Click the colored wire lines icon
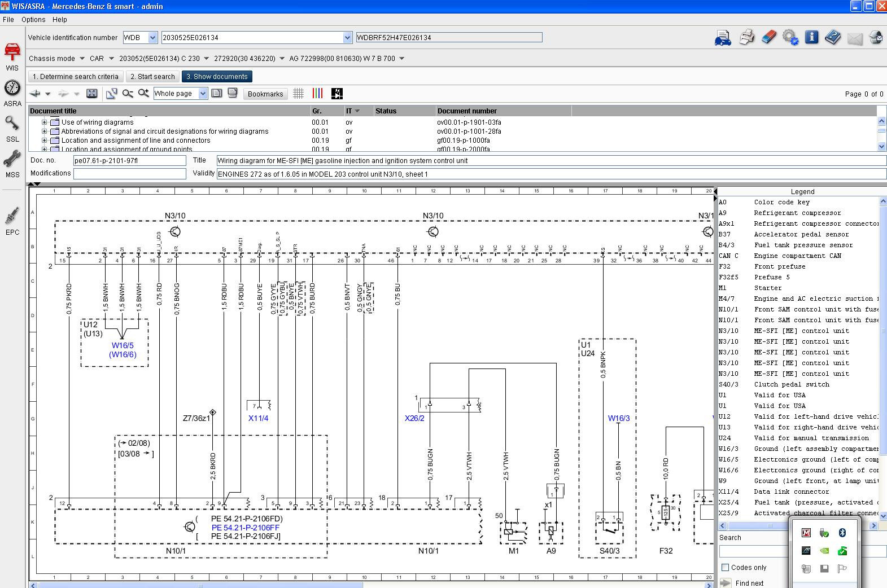 [317, 94]
